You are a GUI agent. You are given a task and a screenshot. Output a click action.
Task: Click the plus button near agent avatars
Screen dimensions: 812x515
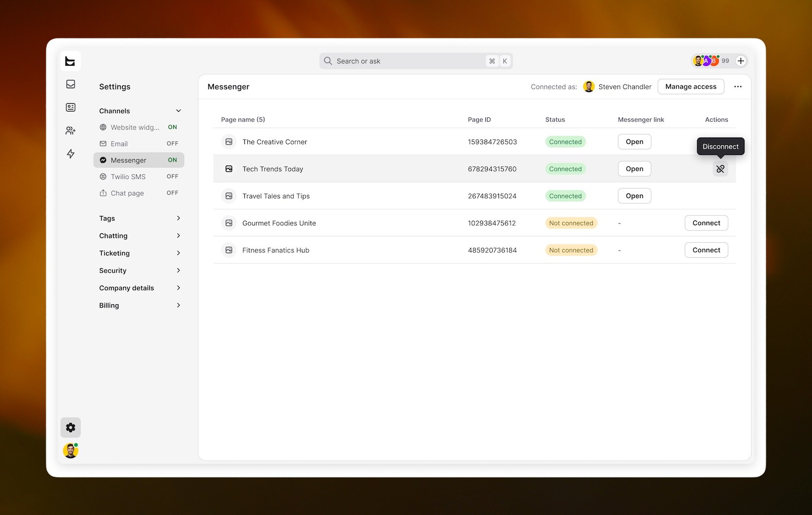click(740, 61)
